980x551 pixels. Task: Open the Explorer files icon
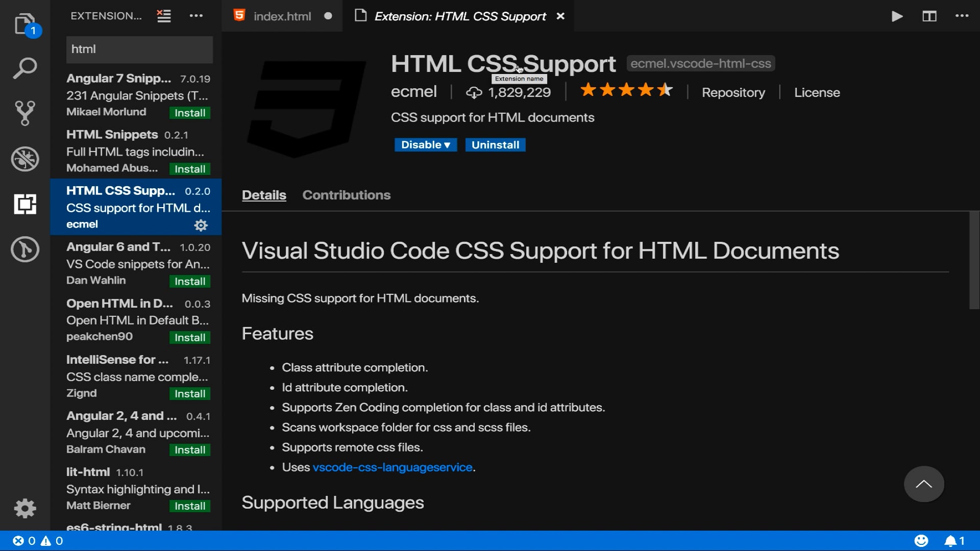point(24,23)
